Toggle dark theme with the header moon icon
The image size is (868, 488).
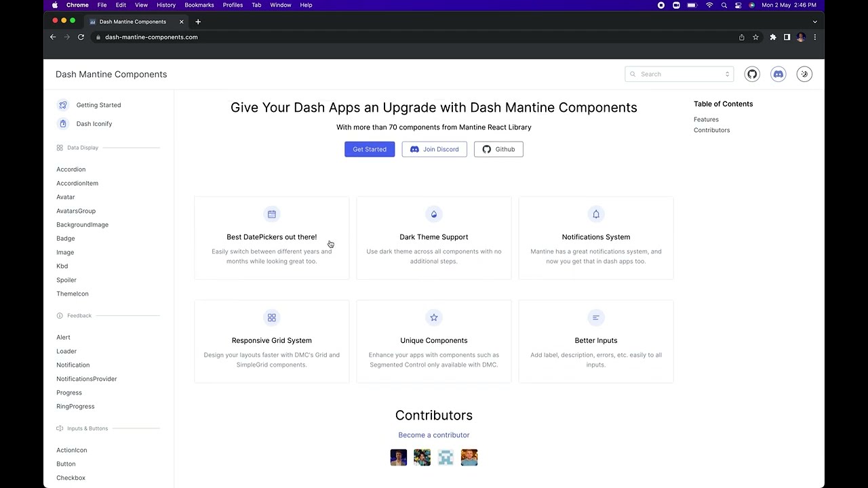804,75
